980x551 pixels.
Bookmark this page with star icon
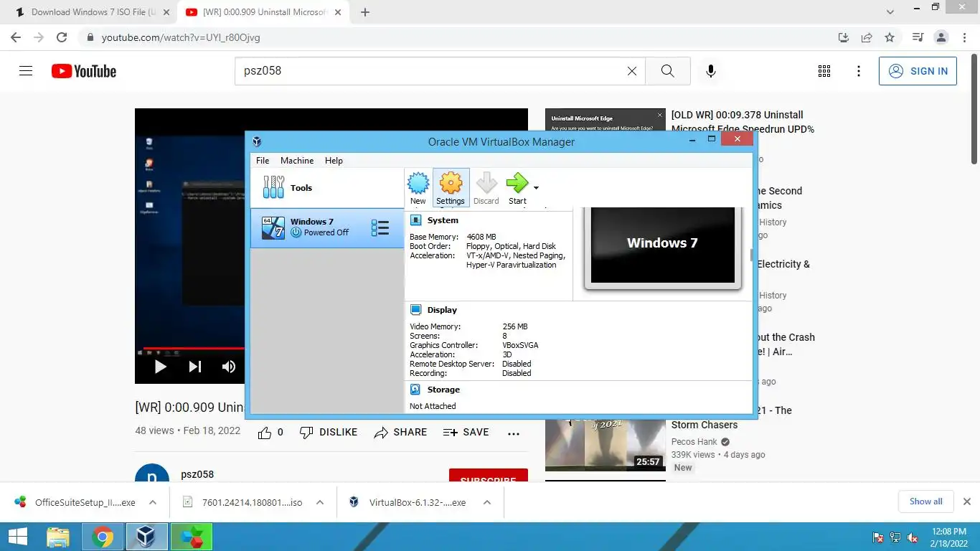pyautogui.click(x=890, y=37)
